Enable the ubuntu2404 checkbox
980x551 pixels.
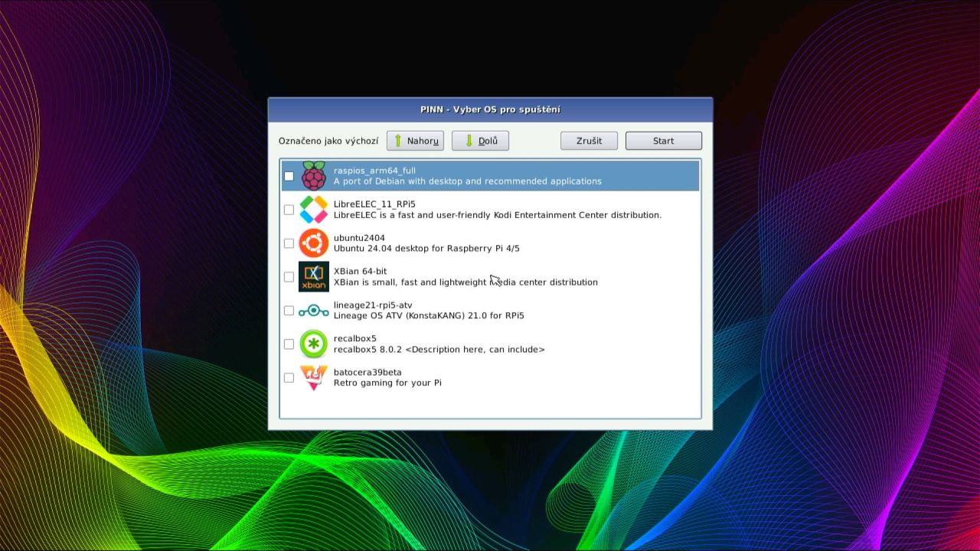coord(289,243)
